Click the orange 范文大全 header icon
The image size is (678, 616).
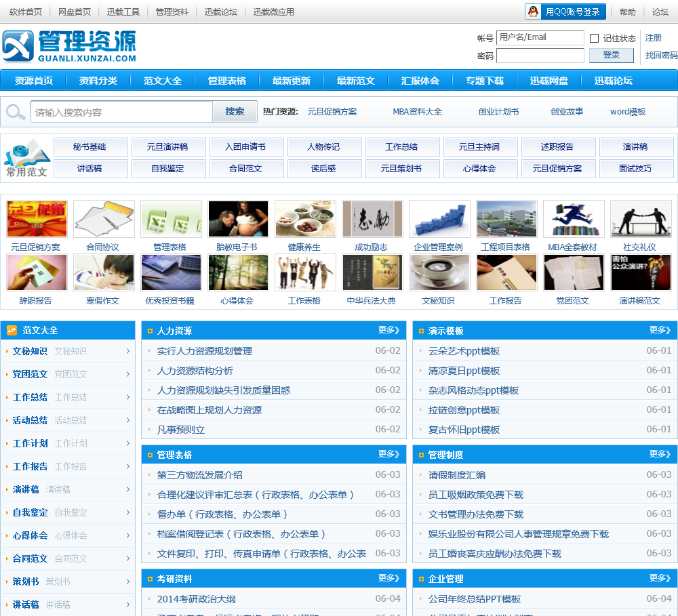pyautogui.click(x=12, y=330)
